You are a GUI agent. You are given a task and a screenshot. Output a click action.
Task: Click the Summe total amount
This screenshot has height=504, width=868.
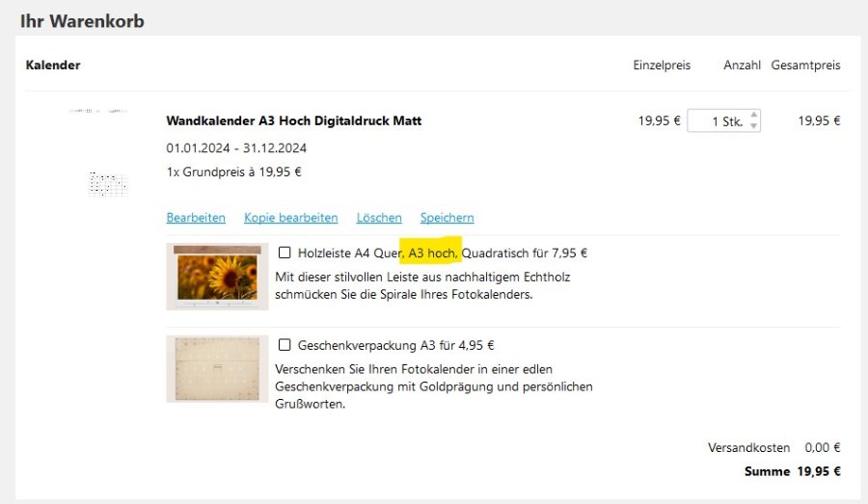819,471
